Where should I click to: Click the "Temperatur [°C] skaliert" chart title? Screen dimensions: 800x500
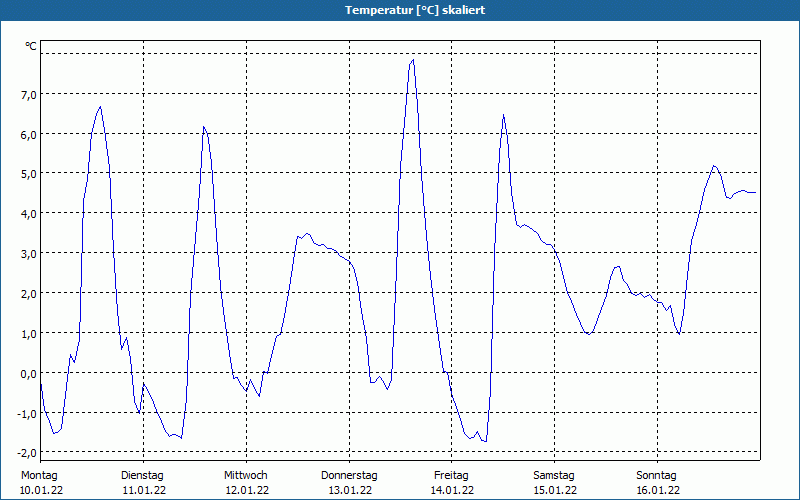pyautogui.click(x=400, y=10)
